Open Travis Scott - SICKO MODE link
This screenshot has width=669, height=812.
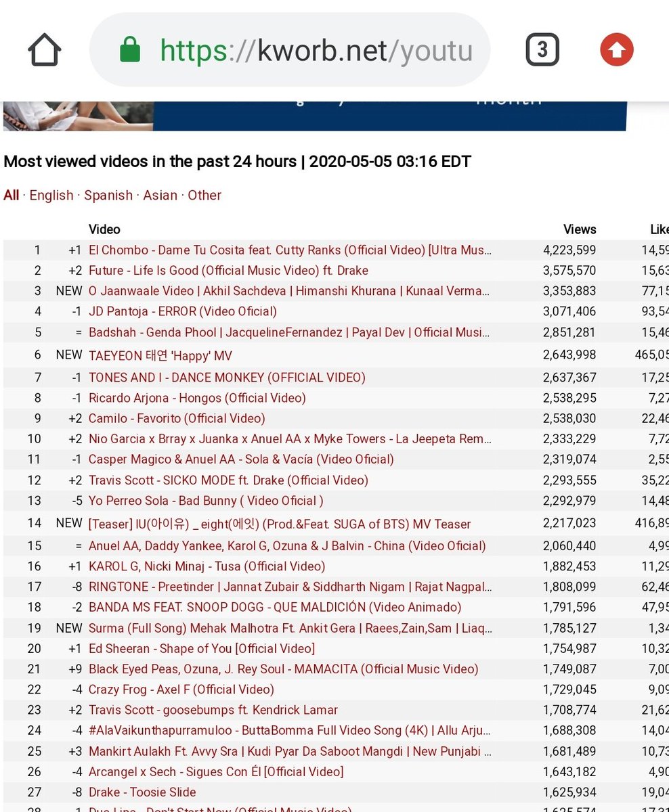pos(228,480)
